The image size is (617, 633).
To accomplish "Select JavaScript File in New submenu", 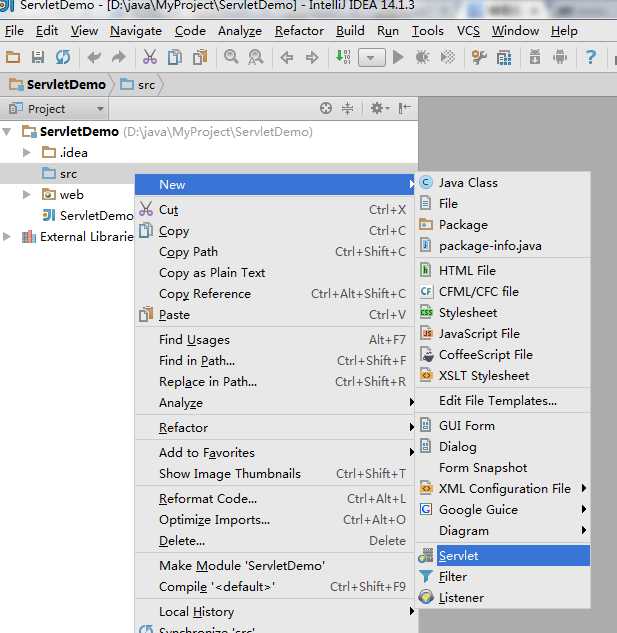I will point(503,333).
